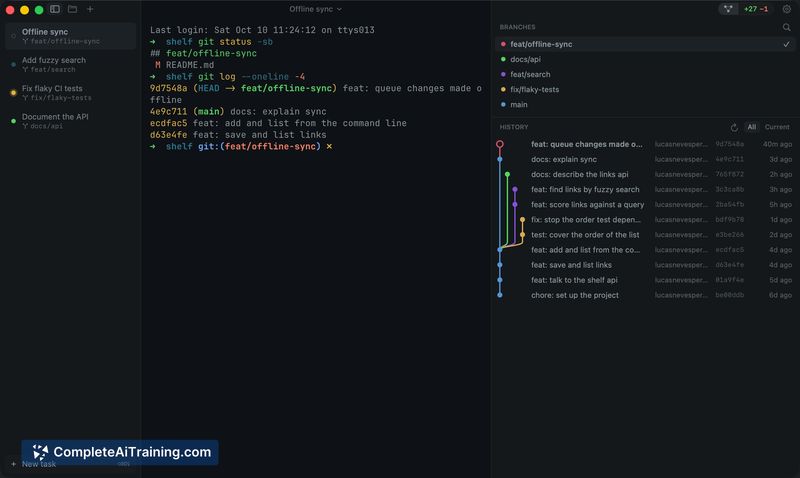Open the Offline sync task in sidebar
Image resolution: width=800 pixels, height=478 pixels.
(x=71, y=36)
